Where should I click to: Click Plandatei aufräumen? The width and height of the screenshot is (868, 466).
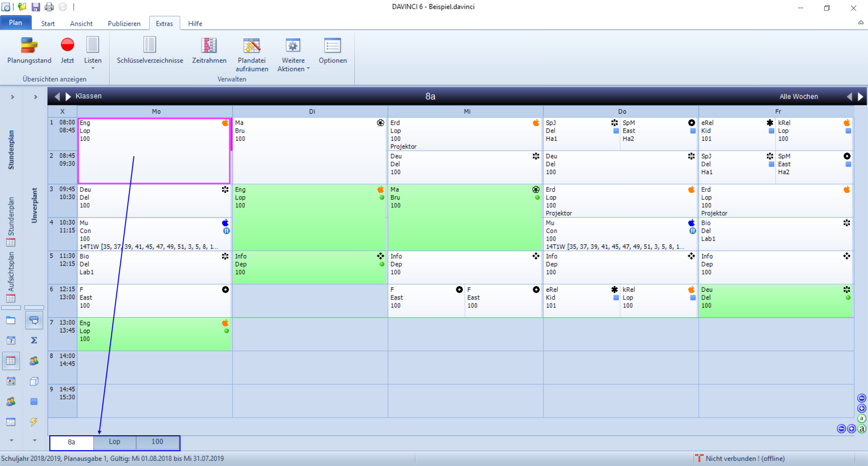(x=252, y=55)
